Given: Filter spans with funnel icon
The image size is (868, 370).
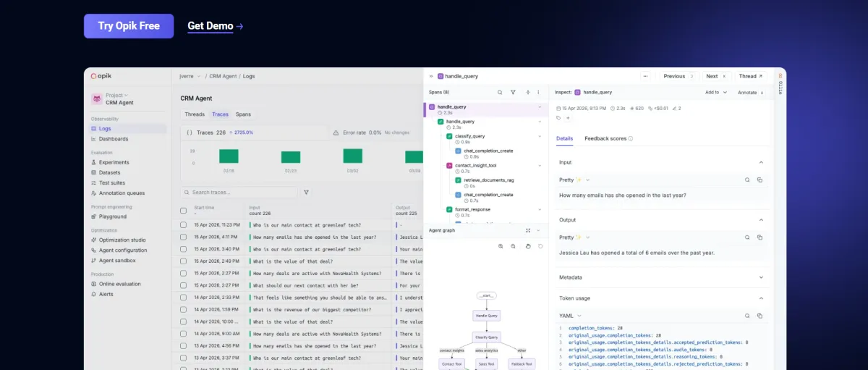Looking at the screenshot, I should 513,93.
